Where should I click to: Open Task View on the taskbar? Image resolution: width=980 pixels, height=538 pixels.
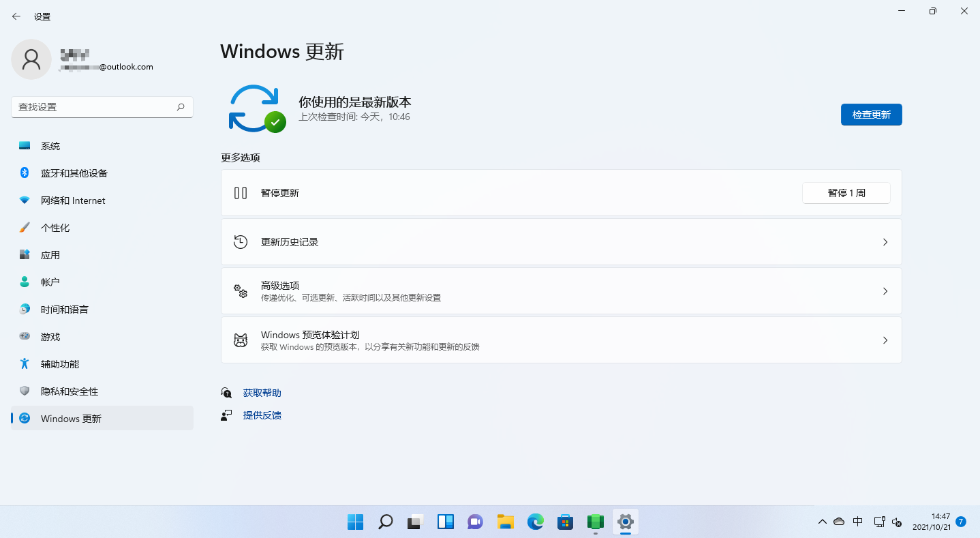415,522
